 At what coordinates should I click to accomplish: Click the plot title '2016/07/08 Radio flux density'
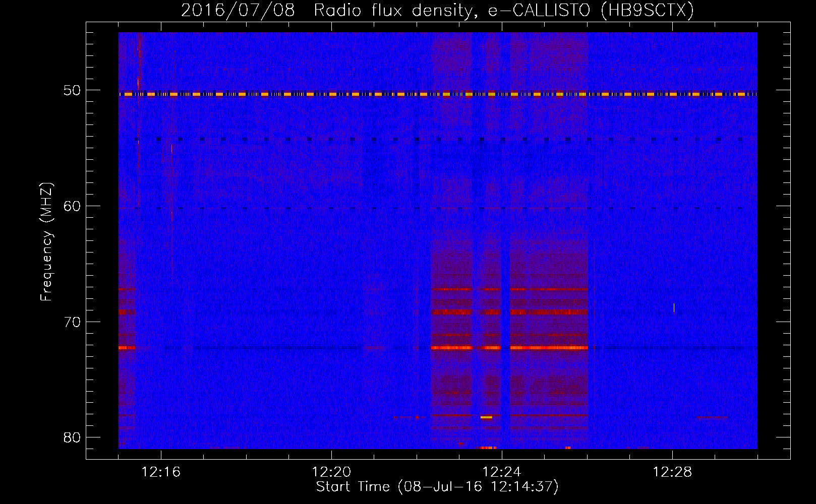(x=329, y=10)
